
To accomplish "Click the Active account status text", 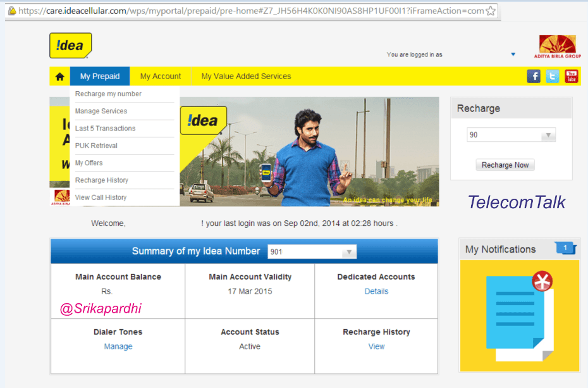I will coord(250,346).
